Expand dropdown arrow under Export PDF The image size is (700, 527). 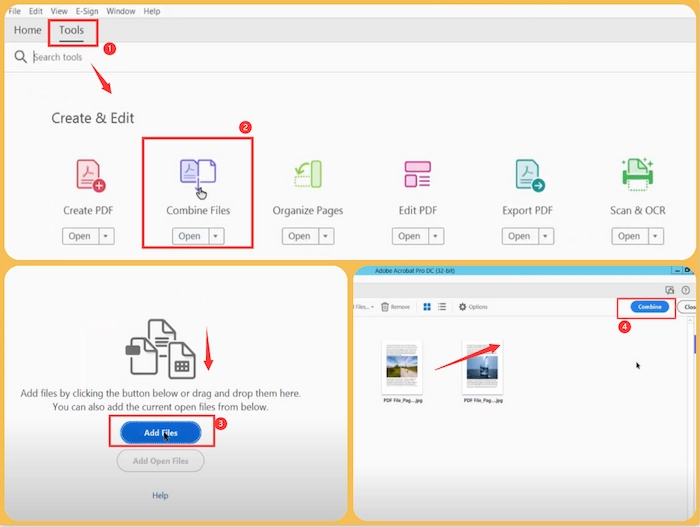[545, 236]
